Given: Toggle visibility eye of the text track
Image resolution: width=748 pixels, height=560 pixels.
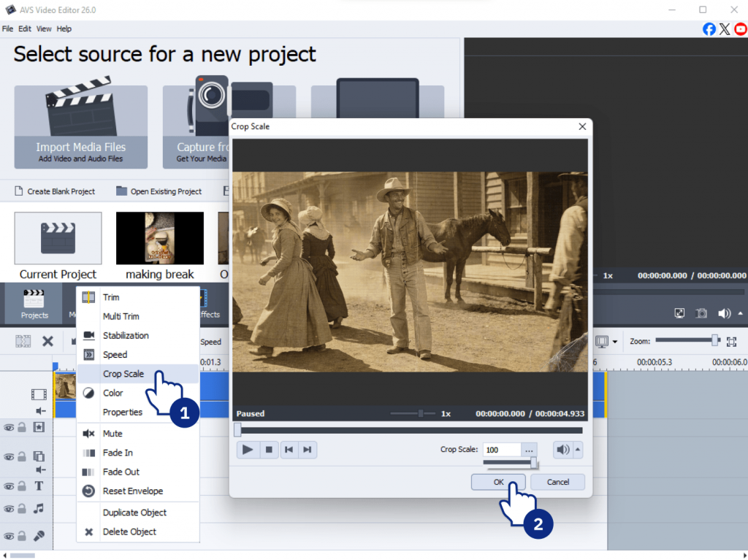Looking at the screenshot, I should coord(9,486).
